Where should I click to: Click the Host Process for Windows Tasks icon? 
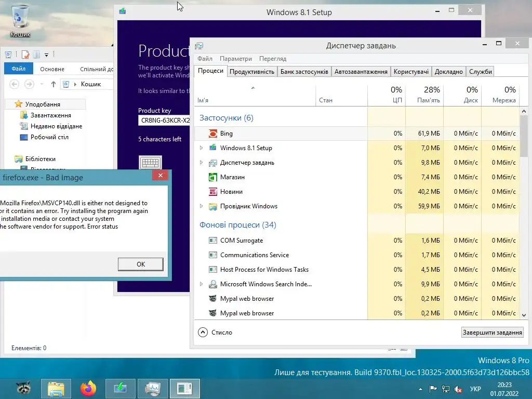[212, 270]
